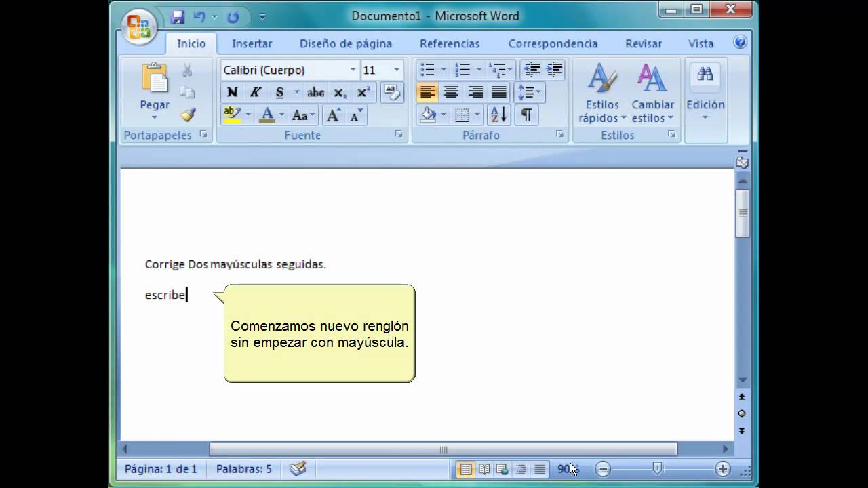868x488 pixels.
Task: Justify the paragraph text
Action: click(499, 92)
